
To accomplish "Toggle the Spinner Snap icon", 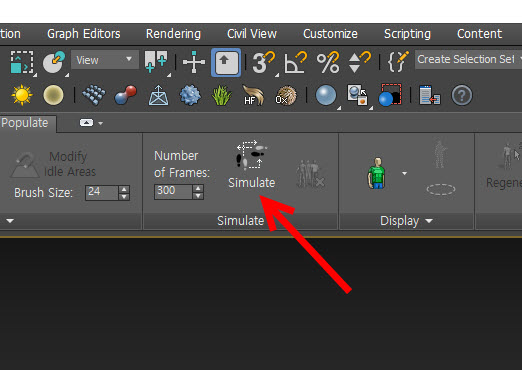I will 359,62.
